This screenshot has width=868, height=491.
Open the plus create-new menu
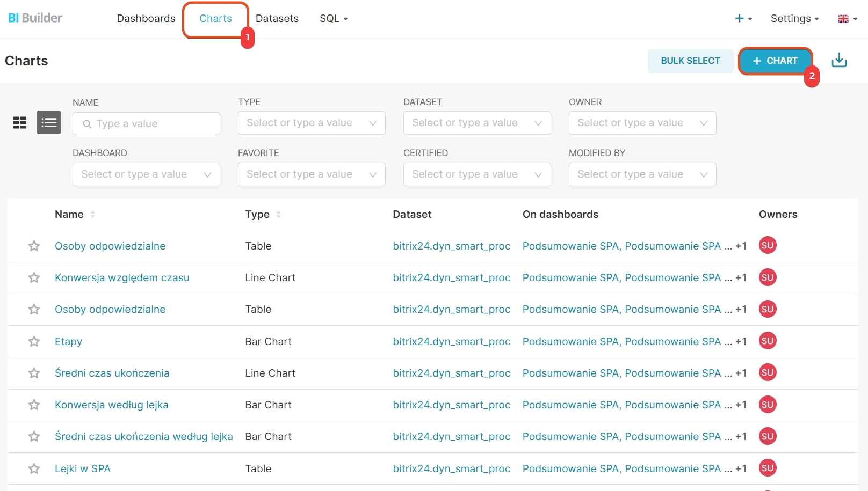point(743,19)
